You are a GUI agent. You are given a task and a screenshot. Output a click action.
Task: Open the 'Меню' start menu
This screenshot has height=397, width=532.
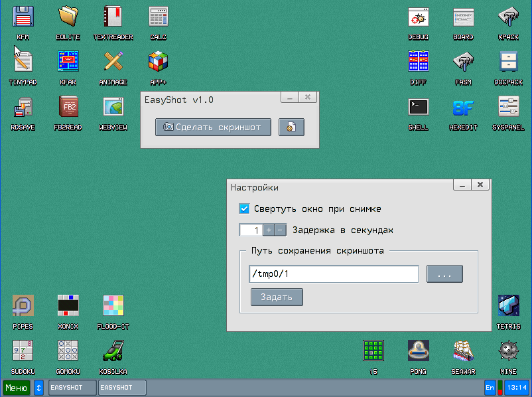pyautogui.click(x=17, y=387)
